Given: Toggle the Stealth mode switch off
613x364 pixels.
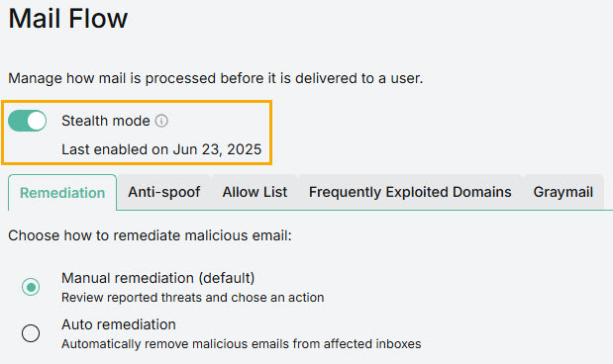Looking at the screenshot, I should click(28, 121).
